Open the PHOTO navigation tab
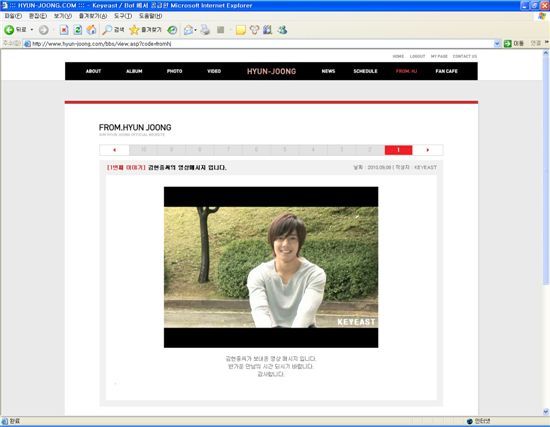This screenshot has width=550, height=427. coord(174,71)
